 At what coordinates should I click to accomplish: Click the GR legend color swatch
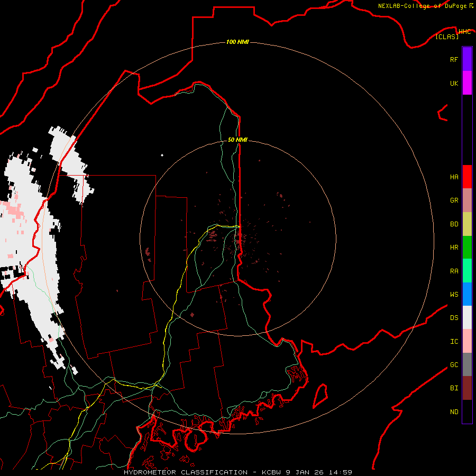click(467, 200)
